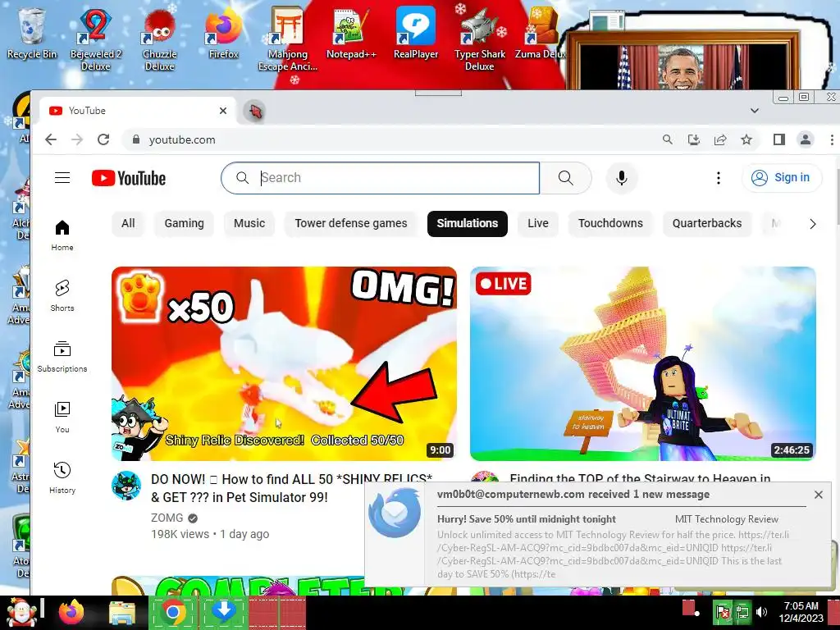Close the YouTube browser tab
Image resolution: width=840 pixels, height=630 pixels.
(x=223, y=111)
